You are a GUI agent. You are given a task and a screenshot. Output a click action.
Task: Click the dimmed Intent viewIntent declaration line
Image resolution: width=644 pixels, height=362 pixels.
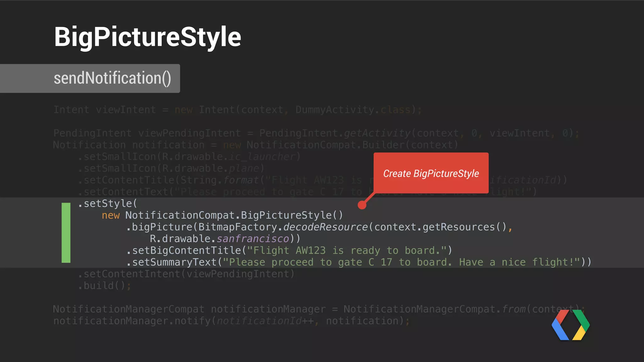coord(237,110)
